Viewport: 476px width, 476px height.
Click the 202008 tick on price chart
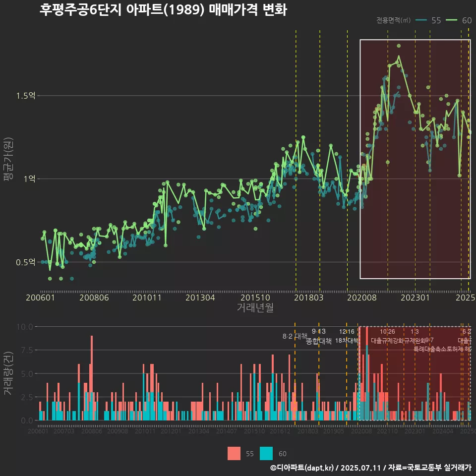click(362, 297)
